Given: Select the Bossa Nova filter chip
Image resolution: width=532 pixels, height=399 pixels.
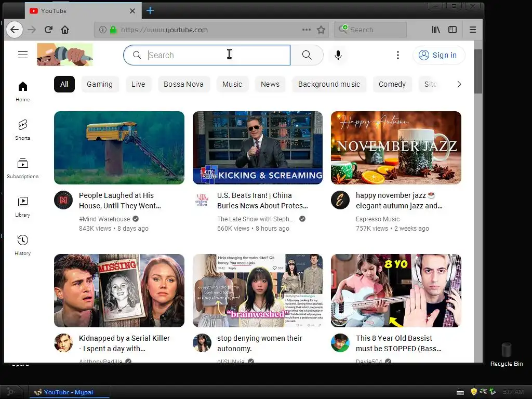Looking at the screenshot, I should [183, 84].
